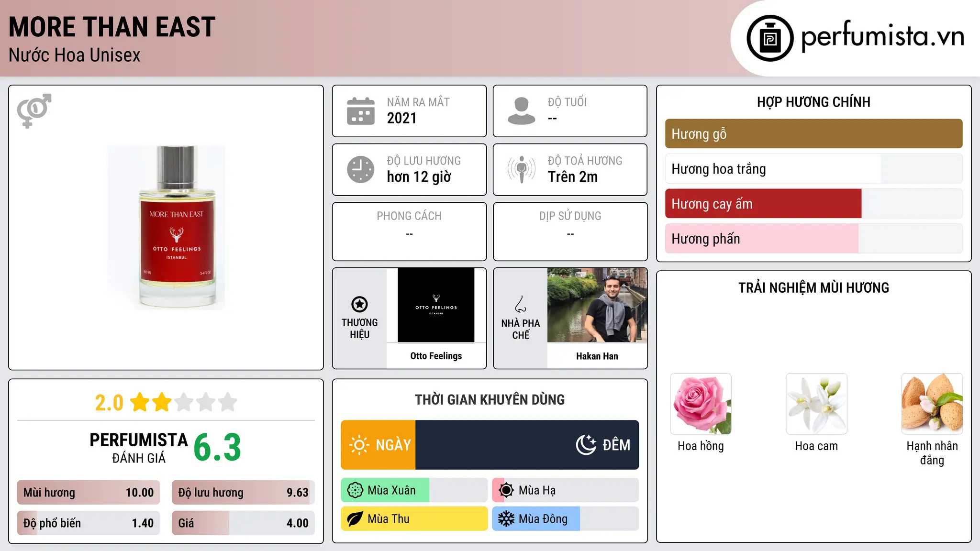This screenshot has width=980, height=551.
Task: Open the Hoa hồng rose note image
Action: click(x=701, y=404)
